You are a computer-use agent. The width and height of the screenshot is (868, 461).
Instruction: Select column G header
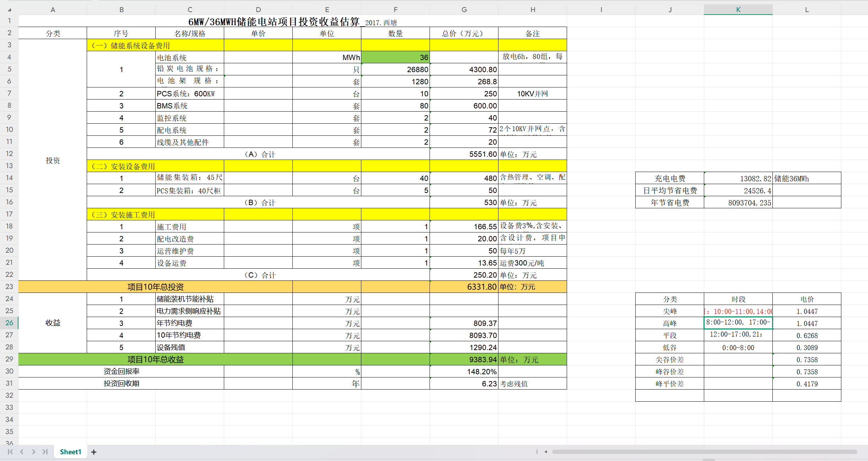tap(464, 10)
